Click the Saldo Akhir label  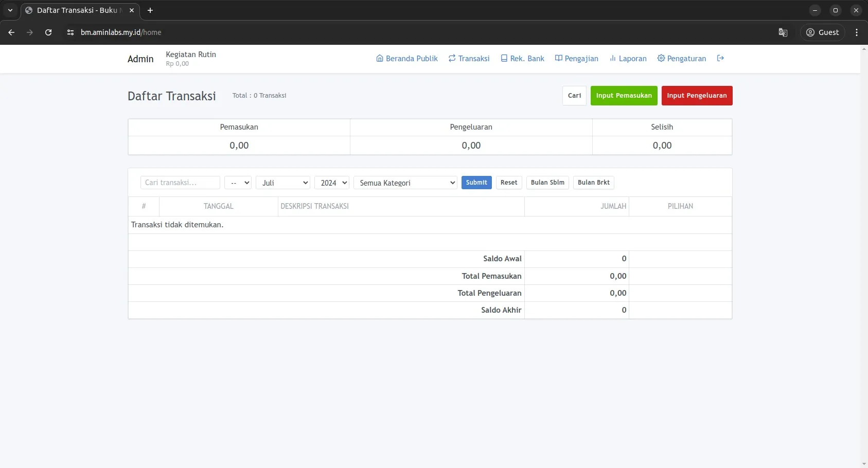(501, 310)
